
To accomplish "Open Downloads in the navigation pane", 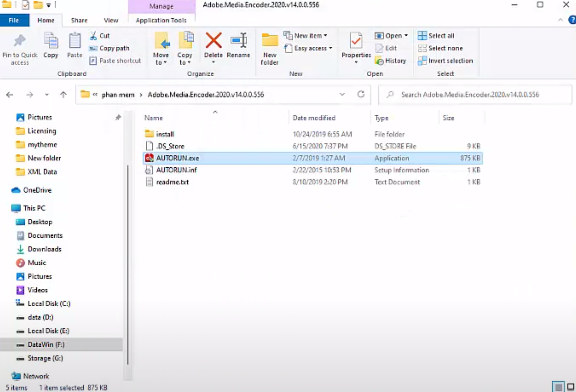I will point(39,249).
